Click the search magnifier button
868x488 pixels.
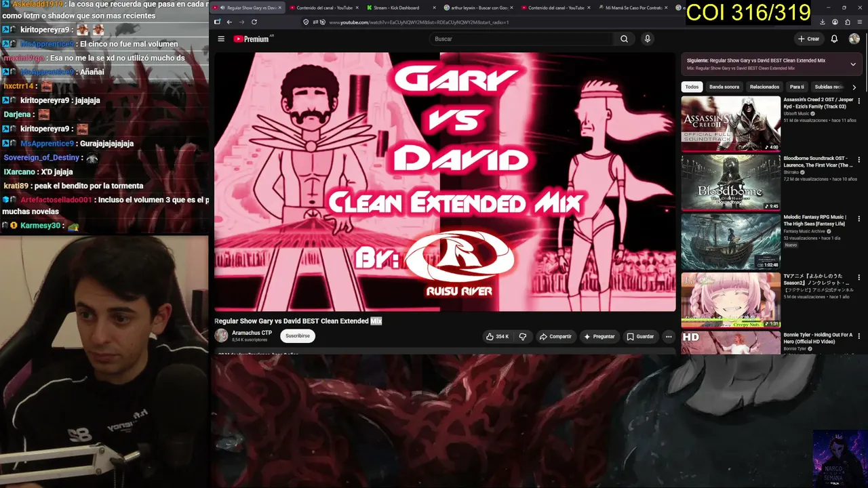[x=624, y=39]
